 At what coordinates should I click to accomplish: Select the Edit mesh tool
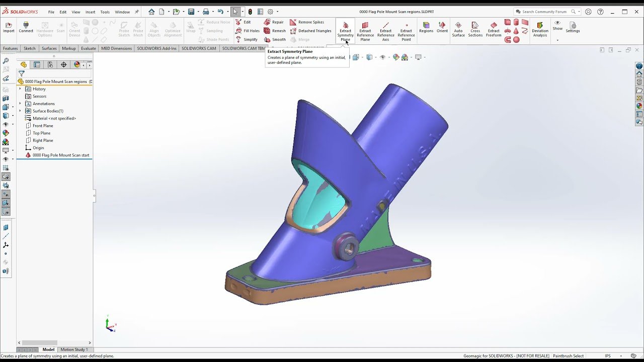coord(243,22)
